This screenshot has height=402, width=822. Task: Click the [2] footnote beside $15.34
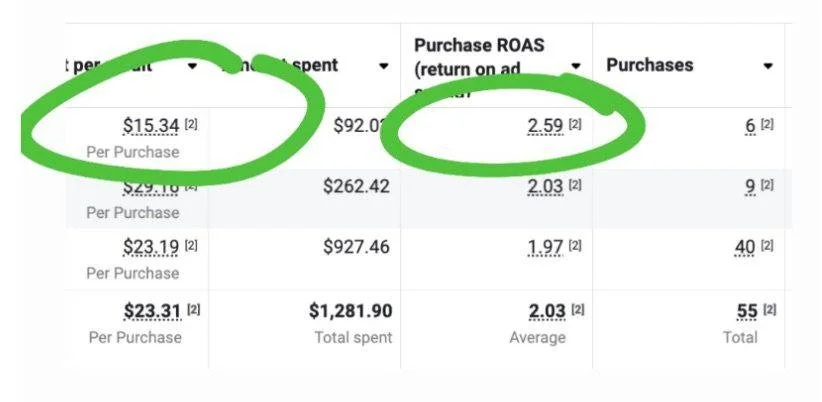[191, 124]
